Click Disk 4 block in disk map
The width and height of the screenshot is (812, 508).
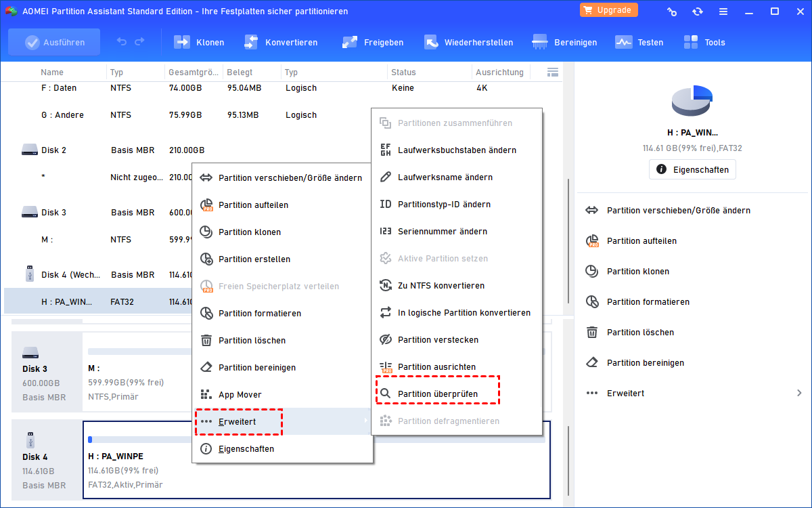point(47,460)
